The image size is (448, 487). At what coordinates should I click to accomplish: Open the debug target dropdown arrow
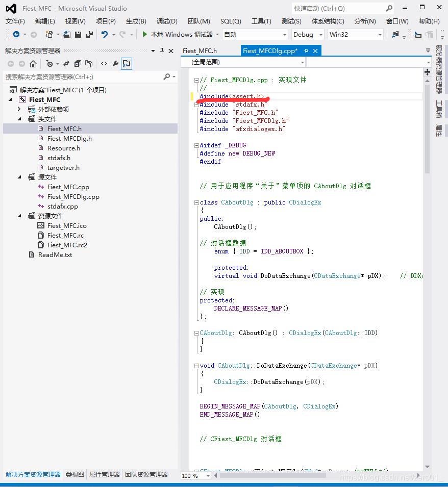click(217, 35)
